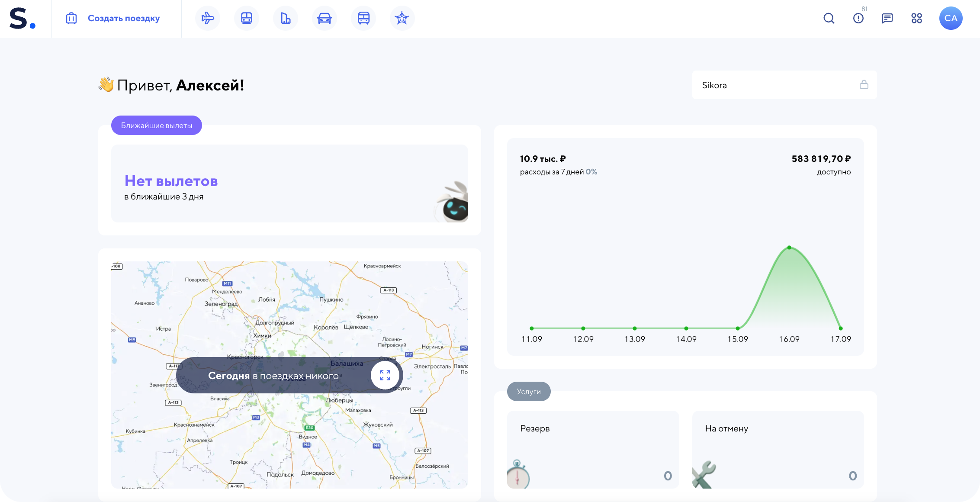Click Создать поездку button
The height and width of the screenshot is (502, 980).
click(113, 18)
